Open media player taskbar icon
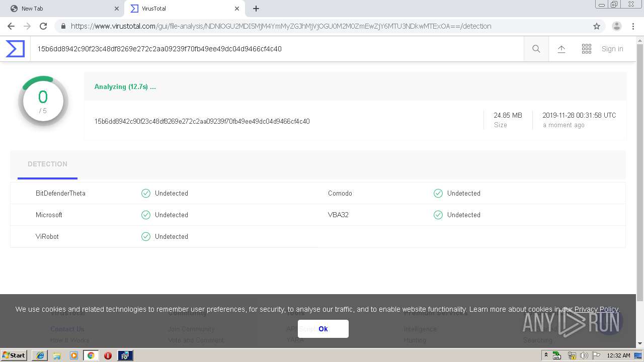This screenshot has width=644, height=362. [74, 355]
